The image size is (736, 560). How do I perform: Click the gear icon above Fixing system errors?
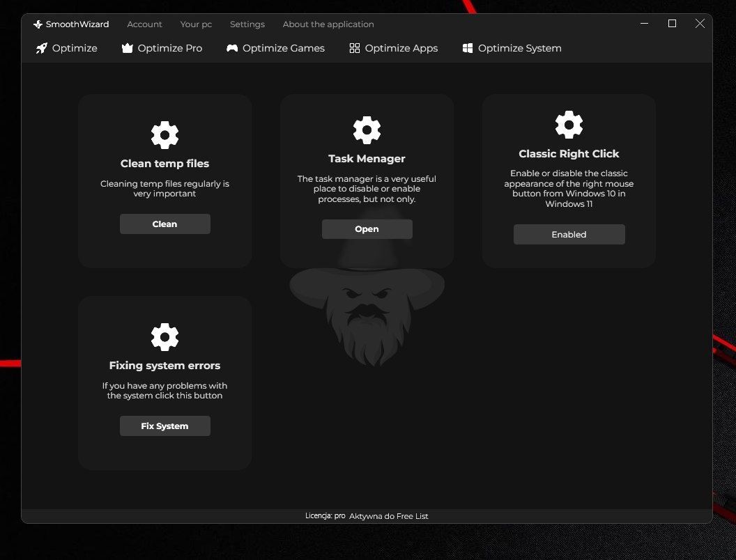(164, 336)
